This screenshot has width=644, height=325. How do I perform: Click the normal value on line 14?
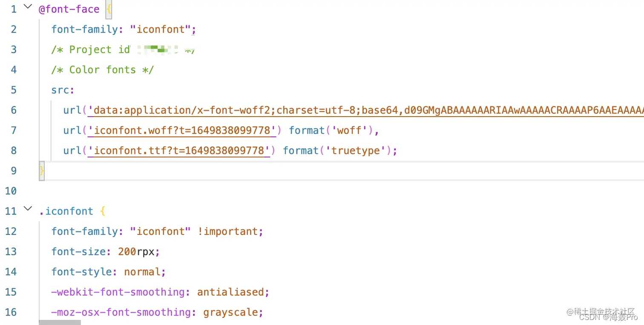click(142, 272)
